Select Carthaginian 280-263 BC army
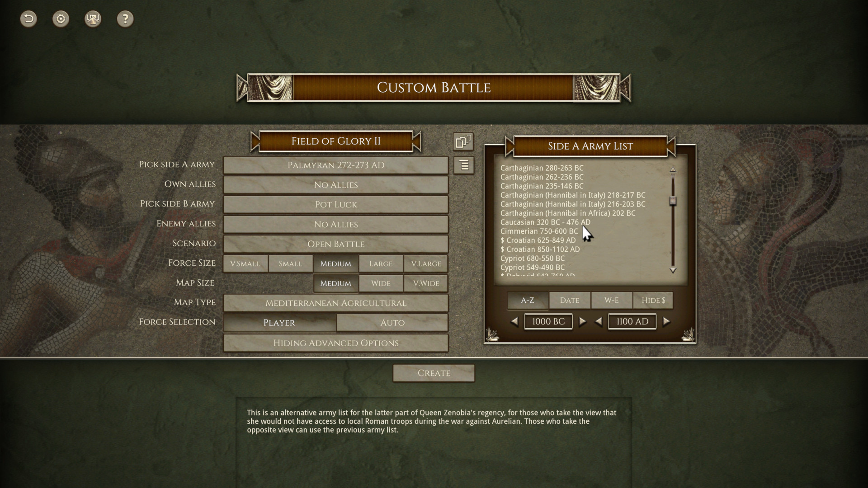The width and height of the screenshot is (868, 488). click(542, 168)
